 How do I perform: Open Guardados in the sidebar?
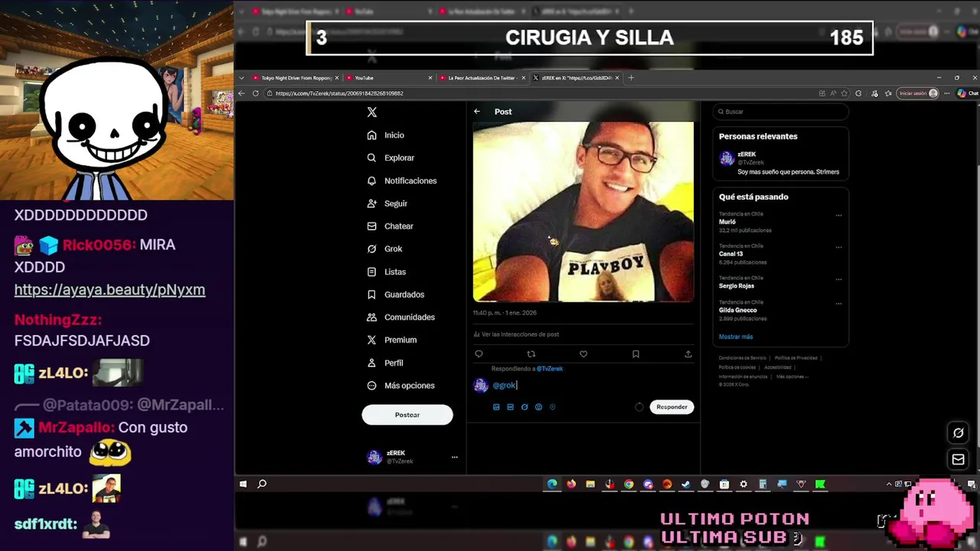pos(395,295)
